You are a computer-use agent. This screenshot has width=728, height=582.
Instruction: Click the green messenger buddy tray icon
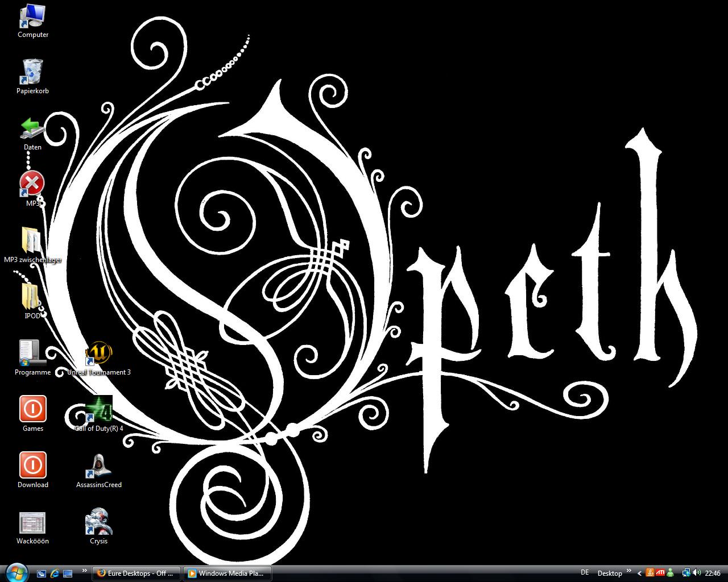pyautogui.click(x=670, y=573)
